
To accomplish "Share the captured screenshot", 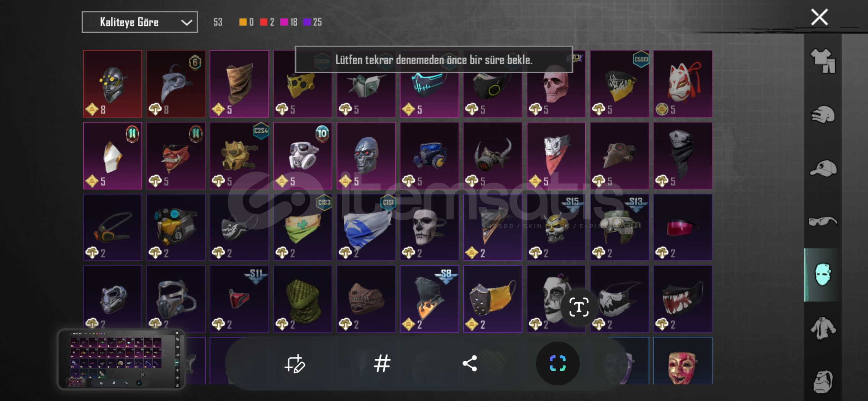I will (470, 363).
